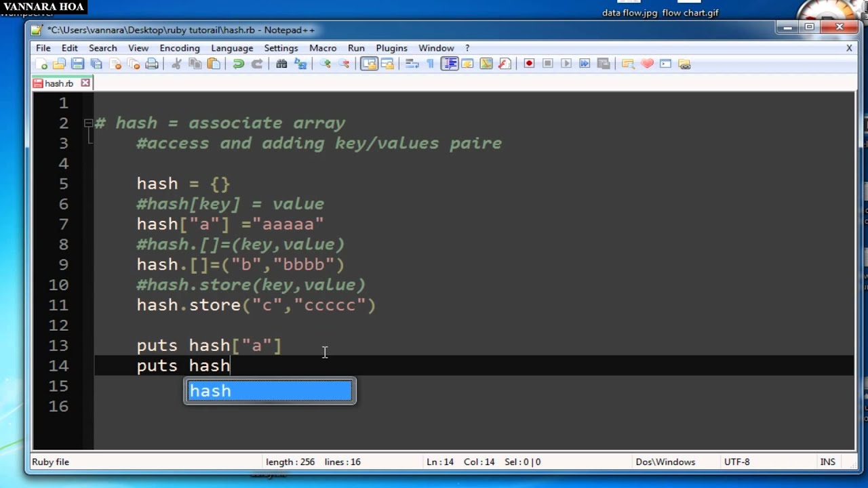Open the Macro menu
This screenshot has width=868, height=488.
(323, 48)
